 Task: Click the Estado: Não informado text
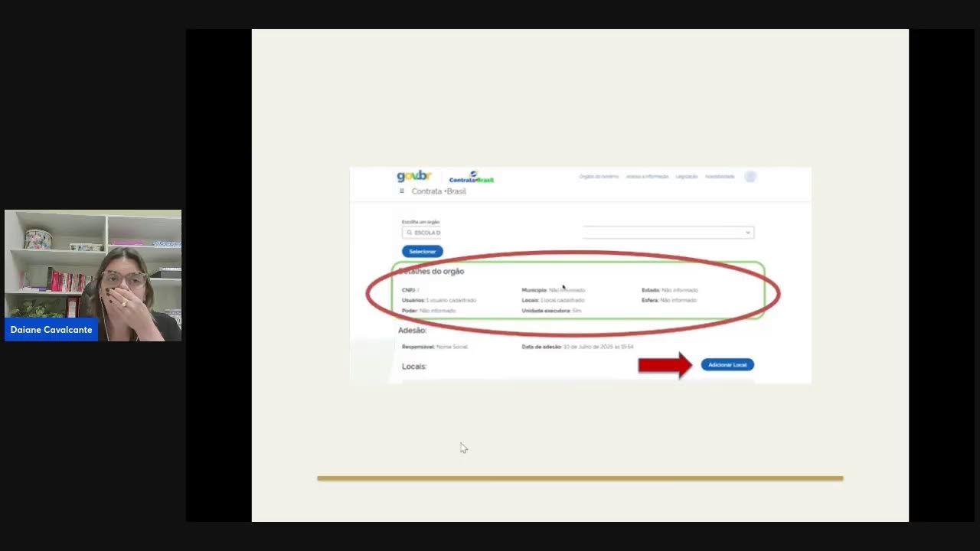tap(669, 291)
